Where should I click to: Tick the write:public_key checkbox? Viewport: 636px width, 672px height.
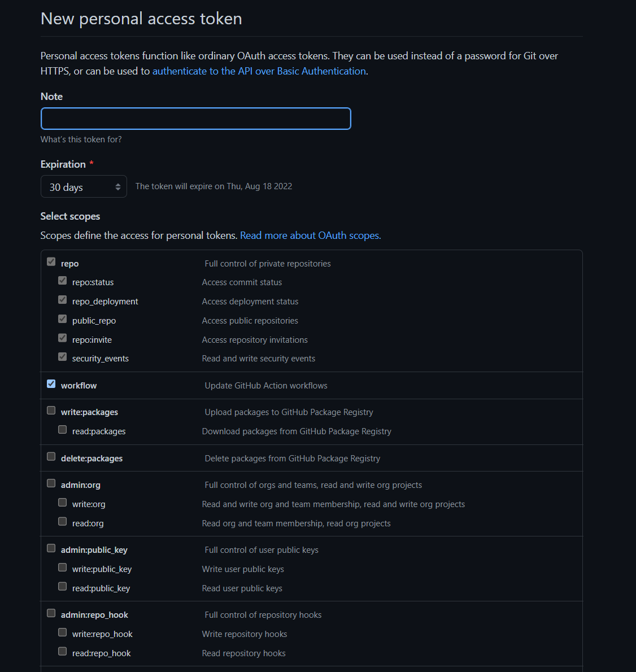click(63, 568)
